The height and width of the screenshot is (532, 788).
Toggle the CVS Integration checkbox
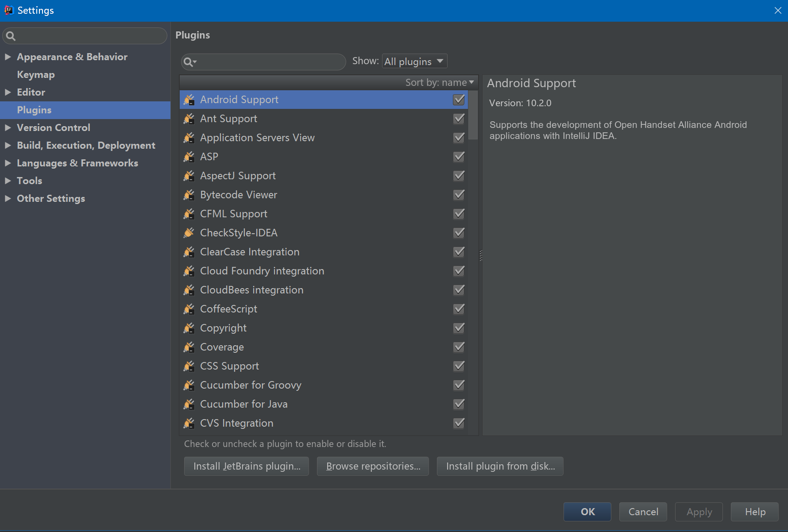pos(459,424)
